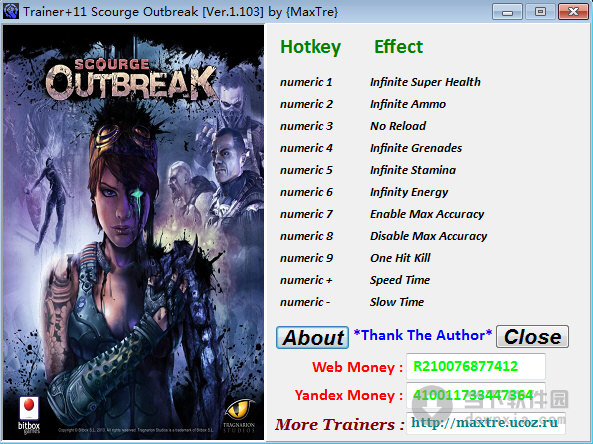Click the 'numeric 4' hotkey label
The image size is (593, 444).
[x=306, y=148]
